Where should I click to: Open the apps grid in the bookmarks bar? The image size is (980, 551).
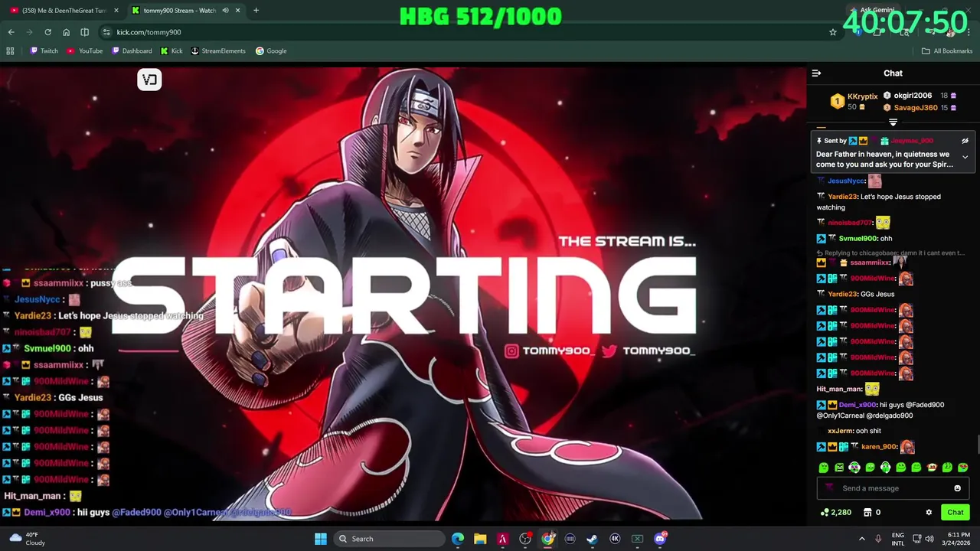tap(10, 51)
